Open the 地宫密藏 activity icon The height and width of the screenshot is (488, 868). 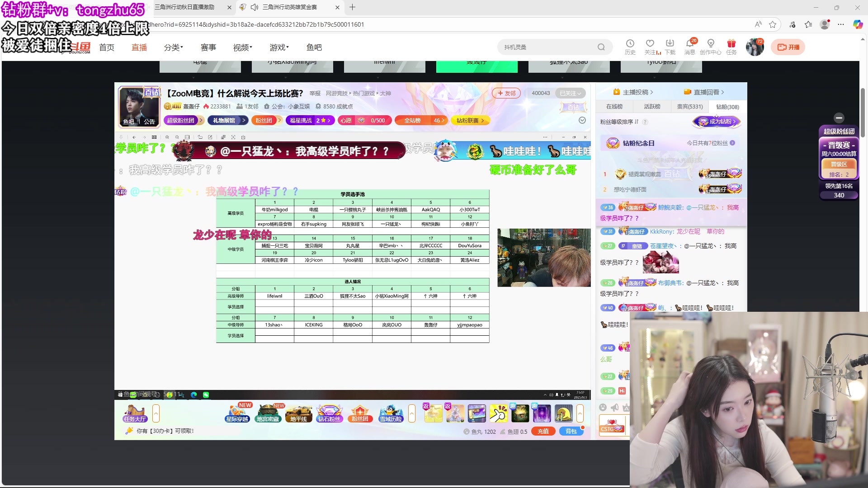(x=268, y=413)
